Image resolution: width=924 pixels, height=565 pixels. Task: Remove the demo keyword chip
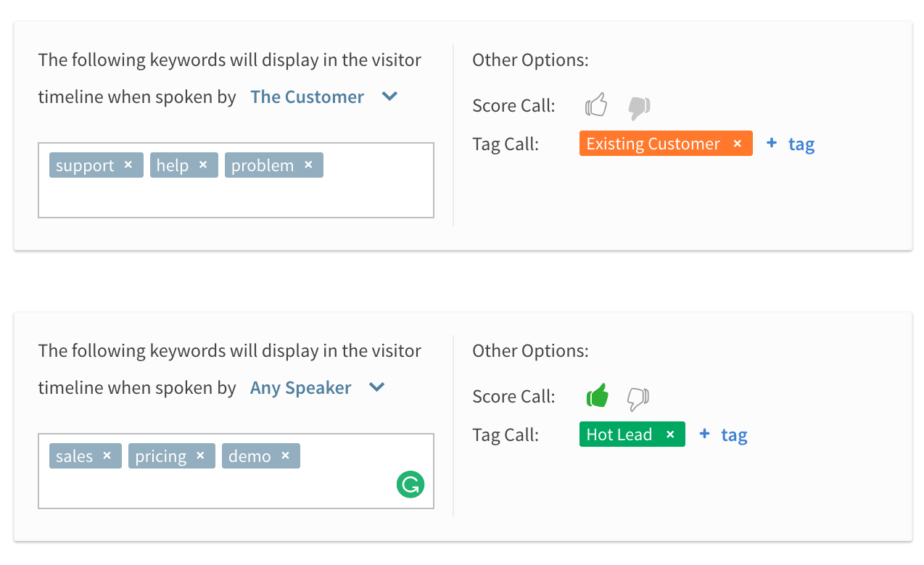(286, 455)
